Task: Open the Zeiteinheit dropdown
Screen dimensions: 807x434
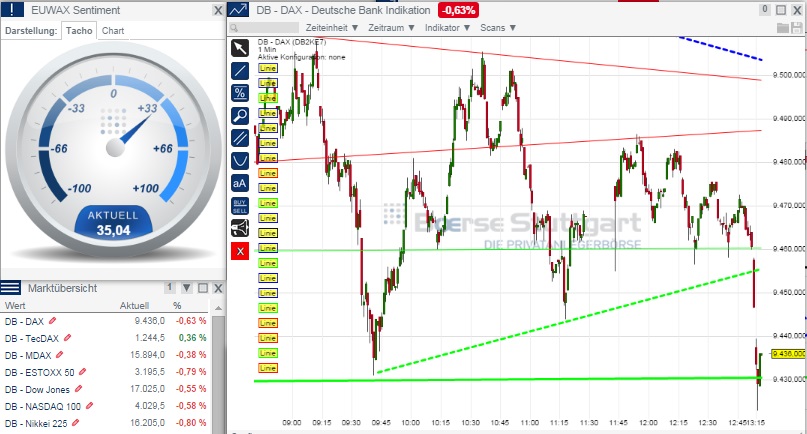Action: (x=331, y=28)
